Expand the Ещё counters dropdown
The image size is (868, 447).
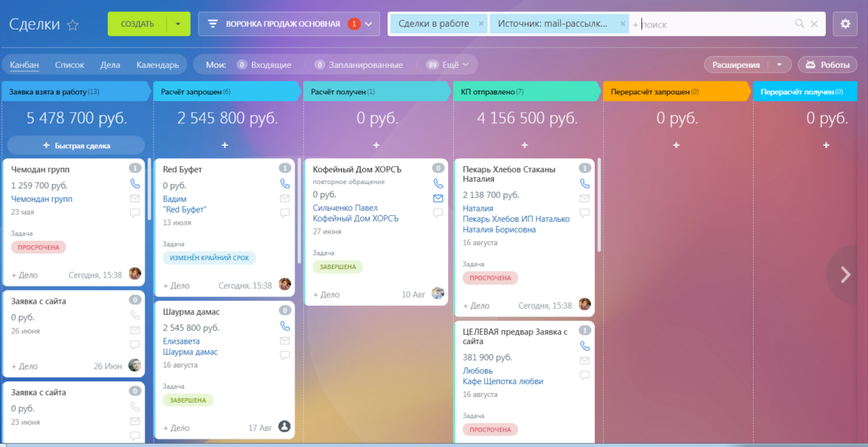point(448,65)
